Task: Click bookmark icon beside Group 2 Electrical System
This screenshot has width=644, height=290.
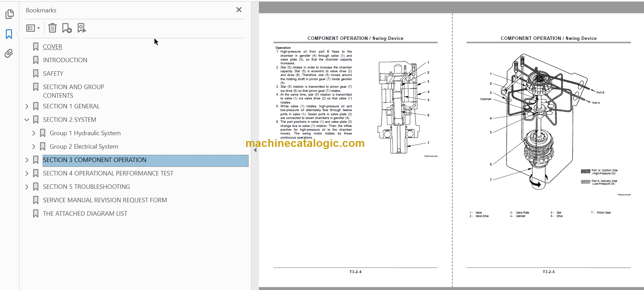Action: [43, 147]
